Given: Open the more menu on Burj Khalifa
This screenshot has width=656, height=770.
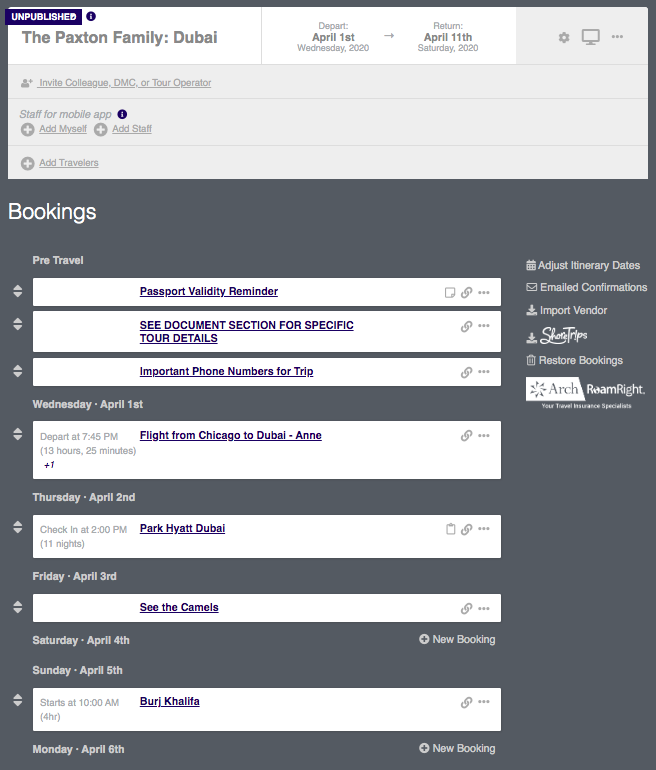Looking at the screenshot, I should coord(484,702).
